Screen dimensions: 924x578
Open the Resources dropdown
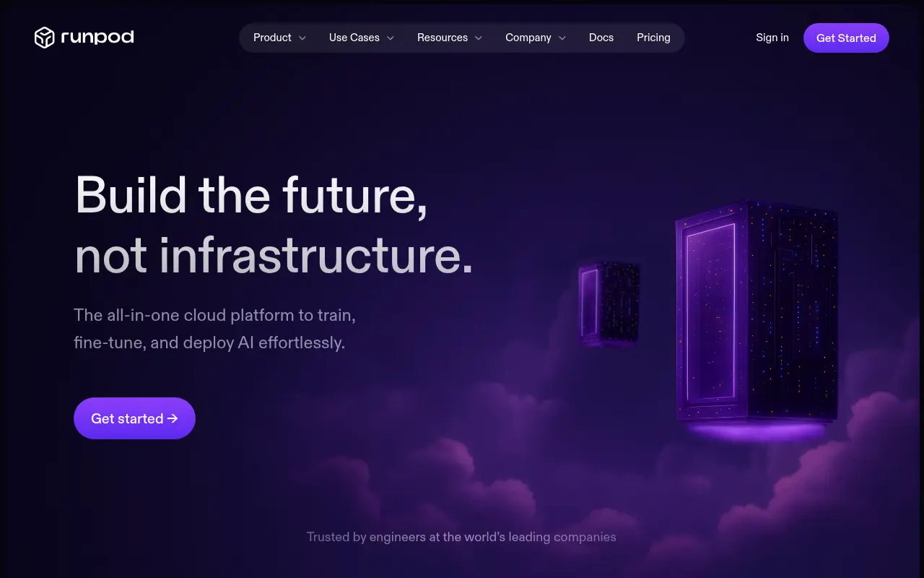[x=450, y=38]
